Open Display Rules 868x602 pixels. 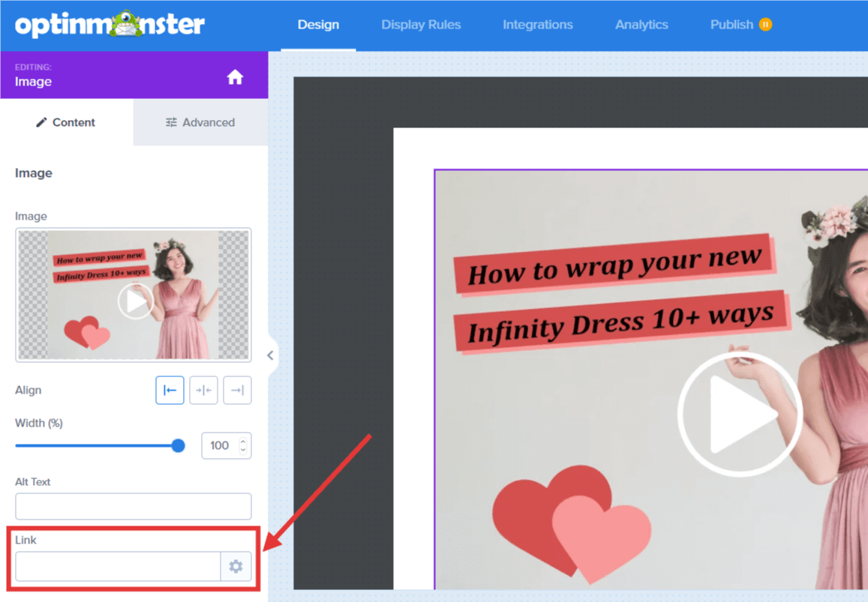coord(421,24)
